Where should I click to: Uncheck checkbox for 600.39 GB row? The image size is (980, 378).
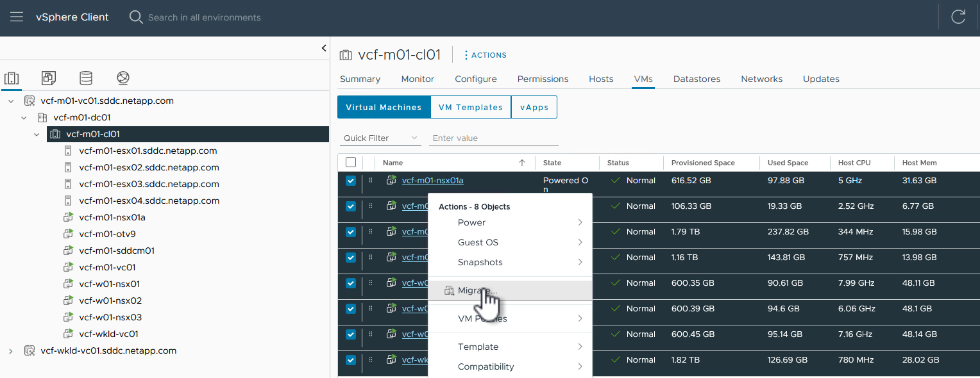(x=350, y=309)
